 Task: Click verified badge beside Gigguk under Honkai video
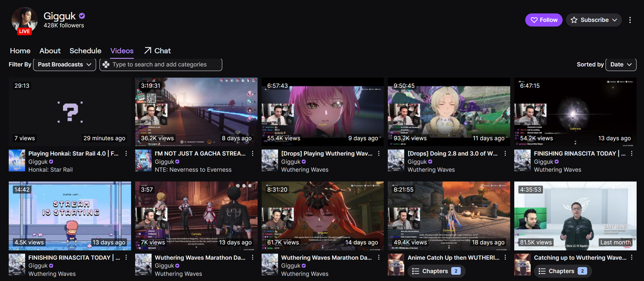tap(51, 162)
